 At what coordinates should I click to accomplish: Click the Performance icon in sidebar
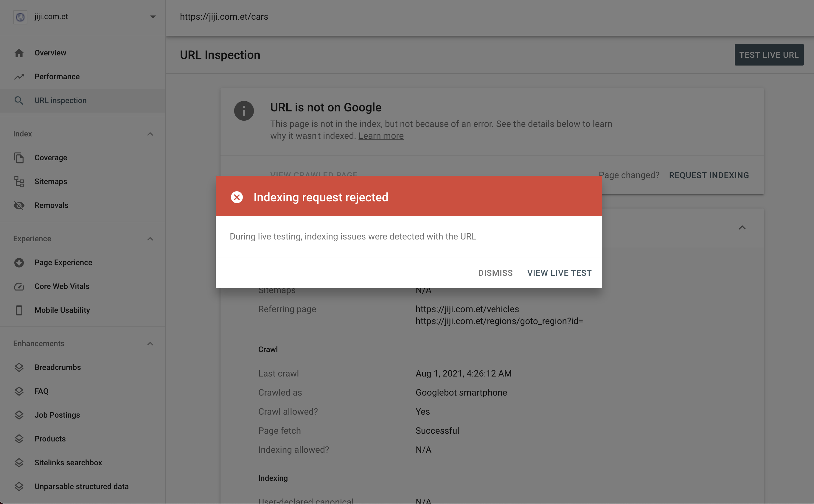point(19,76)
